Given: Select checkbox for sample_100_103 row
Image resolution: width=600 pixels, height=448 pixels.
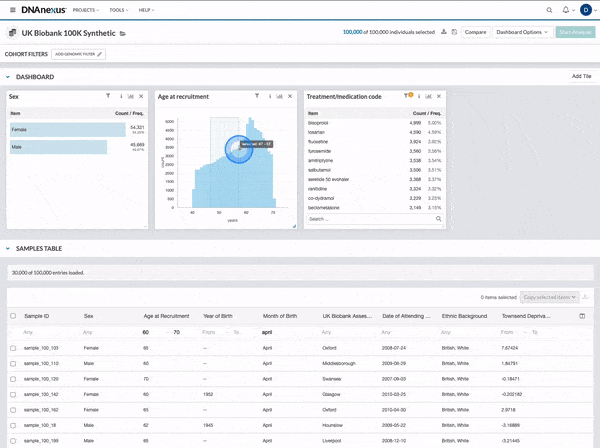Looking at the screenshot, I should tap(13, 348).
